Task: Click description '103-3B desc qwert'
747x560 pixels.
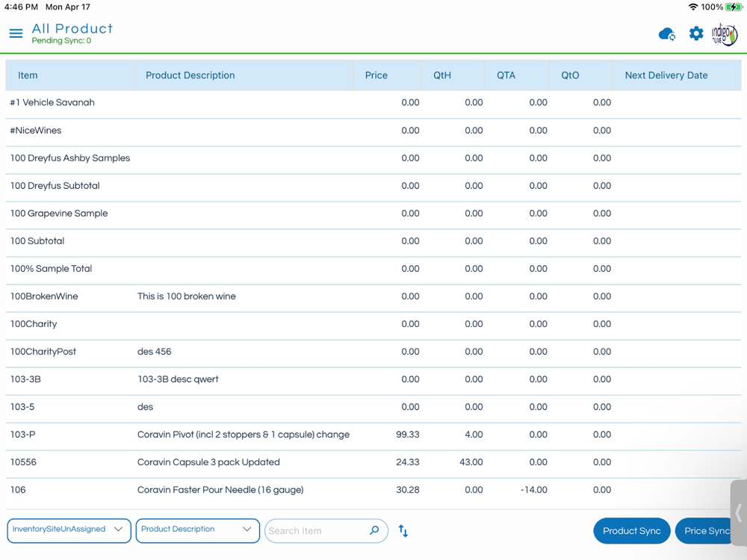Action: point(178,379)
